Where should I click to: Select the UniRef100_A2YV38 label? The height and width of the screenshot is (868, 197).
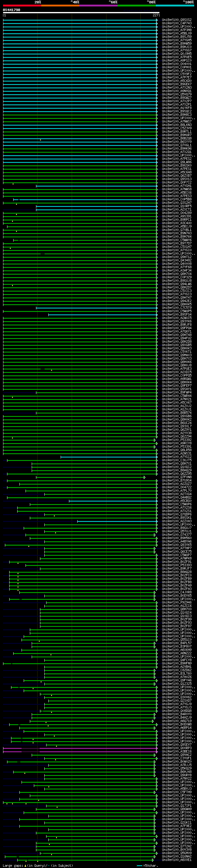[x=177, y=433]
